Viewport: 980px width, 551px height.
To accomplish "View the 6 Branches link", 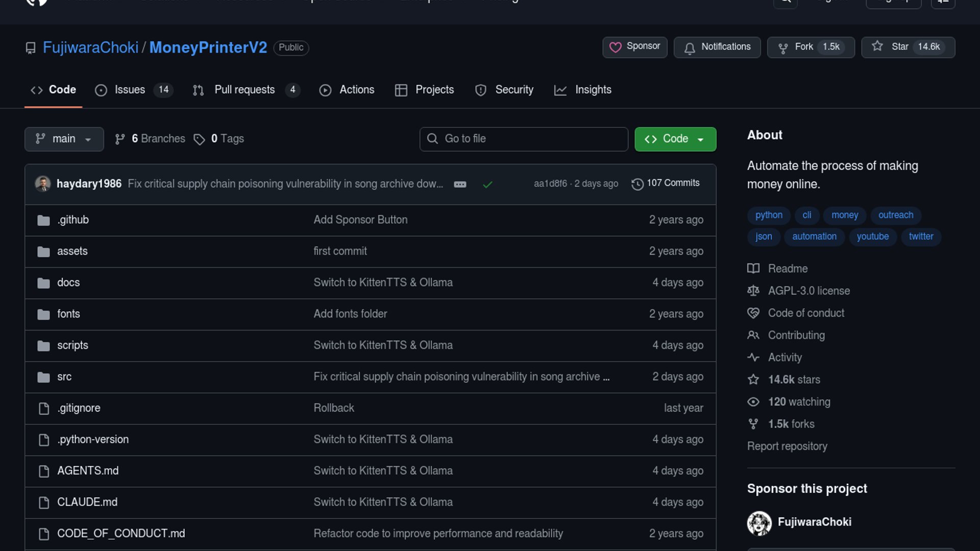I will tap(158, 139).
